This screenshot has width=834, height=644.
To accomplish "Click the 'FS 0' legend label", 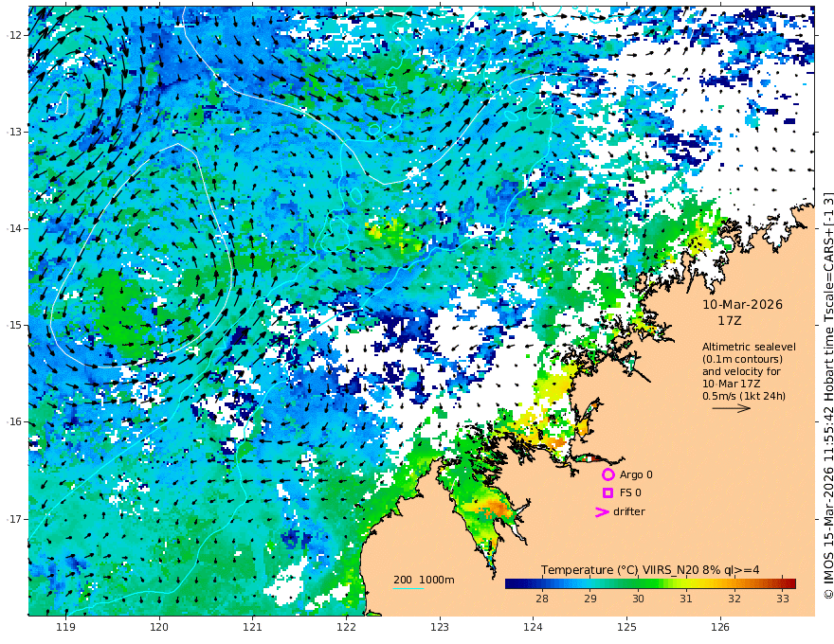I will 630,493.
